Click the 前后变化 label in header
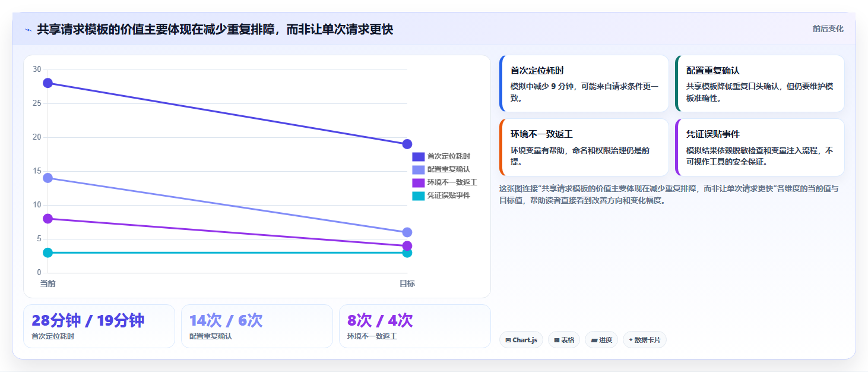 [x=828, y=29]
